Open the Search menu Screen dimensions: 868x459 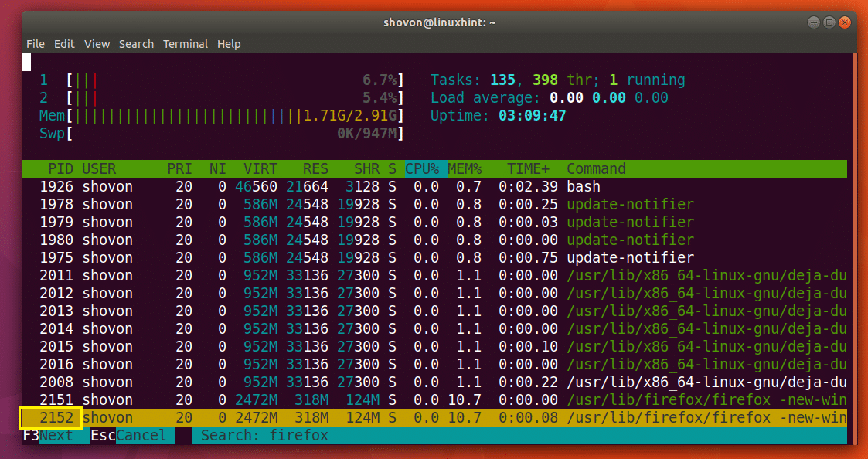(136, 44)
